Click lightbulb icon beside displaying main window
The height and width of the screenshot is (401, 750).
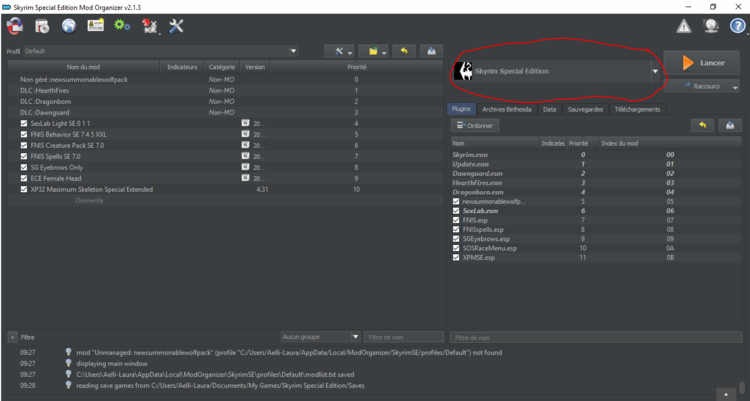[x=68, y=363]
